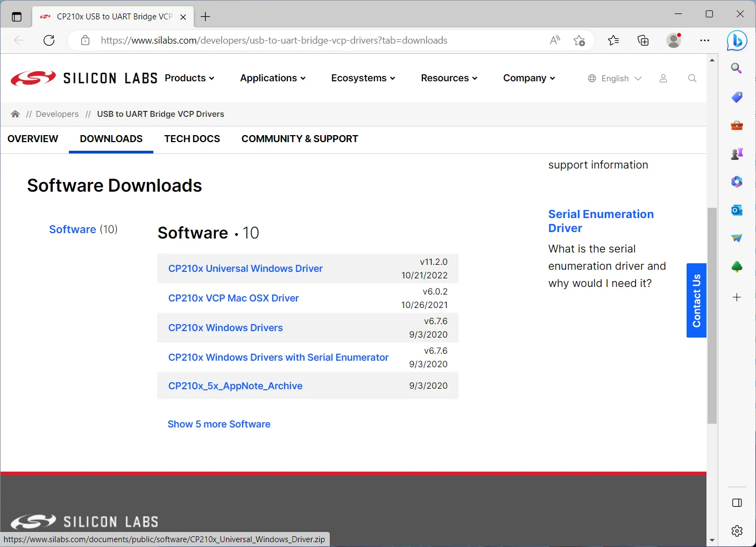Expand the Resources dropdown menu
This screenshot has height=547, width=756.
tap(449, 78)
